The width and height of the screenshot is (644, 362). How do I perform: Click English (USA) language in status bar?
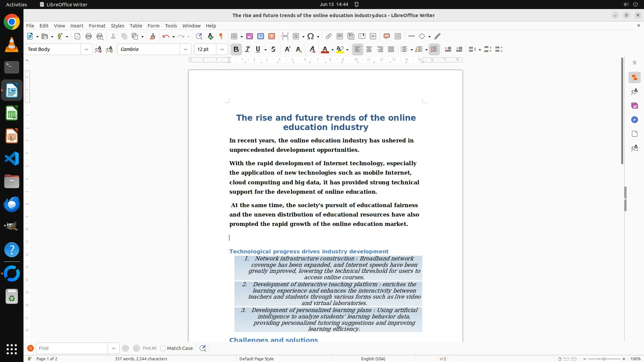tap(373, 359)
